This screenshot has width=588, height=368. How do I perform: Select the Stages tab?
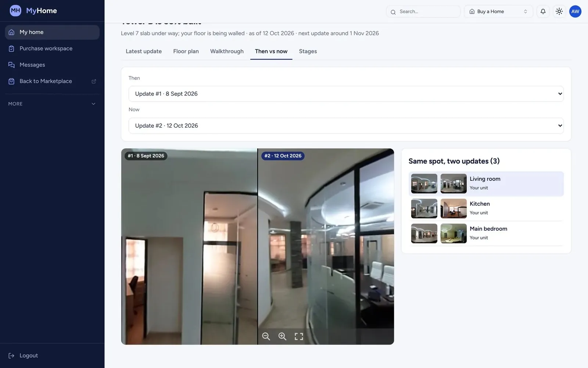pyautogui.click(x=308, y=52)
